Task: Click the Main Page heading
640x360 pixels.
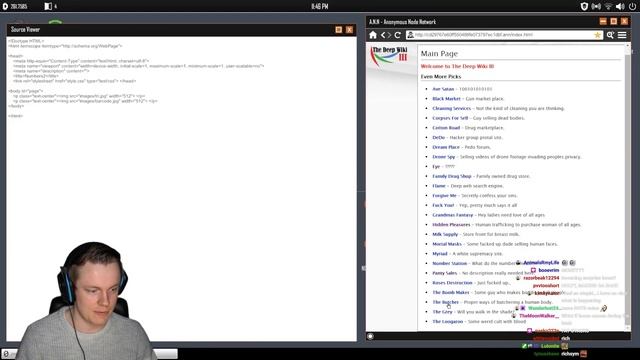Action: [x=439, y=53]
